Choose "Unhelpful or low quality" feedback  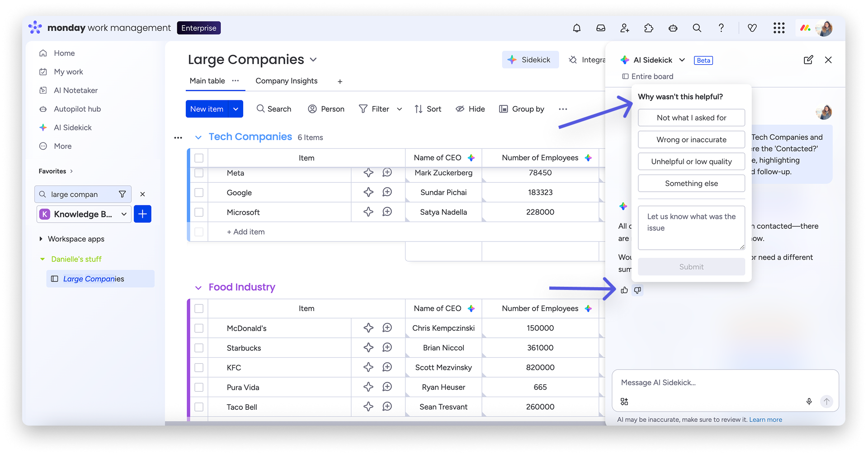691,161
